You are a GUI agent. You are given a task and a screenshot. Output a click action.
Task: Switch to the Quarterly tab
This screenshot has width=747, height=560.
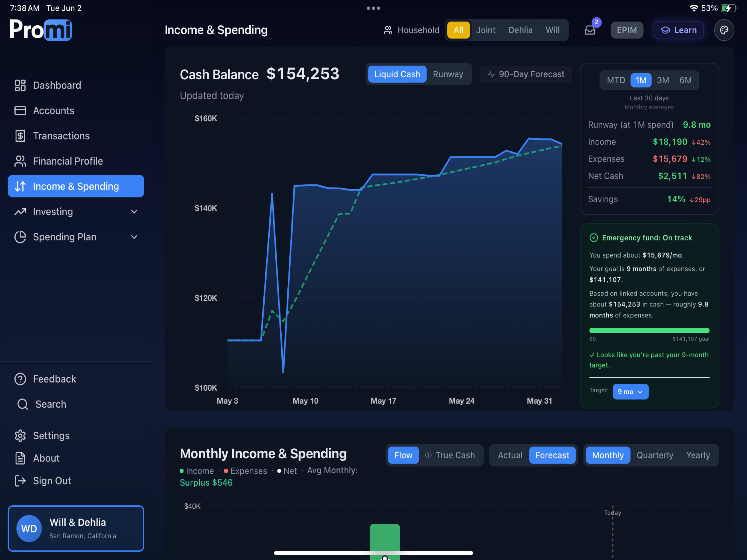[x=655, y=455]
